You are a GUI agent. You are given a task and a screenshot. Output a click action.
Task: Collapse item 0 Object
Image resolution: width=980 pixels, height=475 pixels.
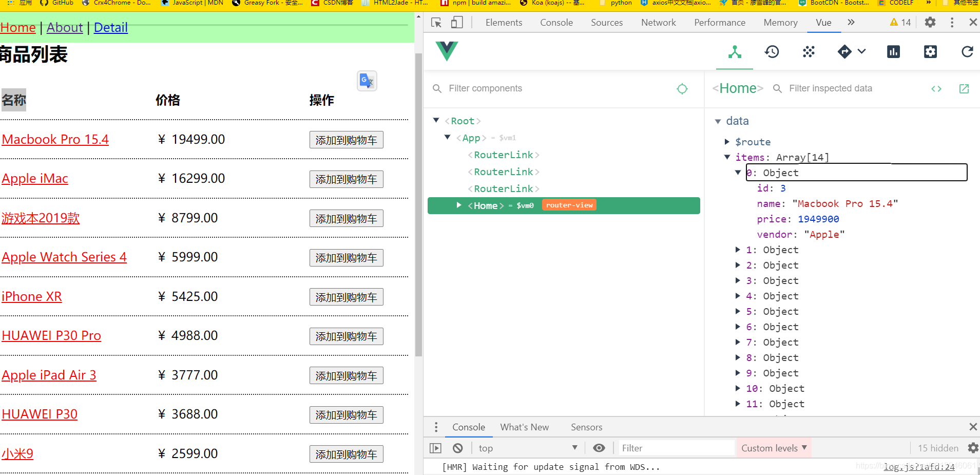738,173
